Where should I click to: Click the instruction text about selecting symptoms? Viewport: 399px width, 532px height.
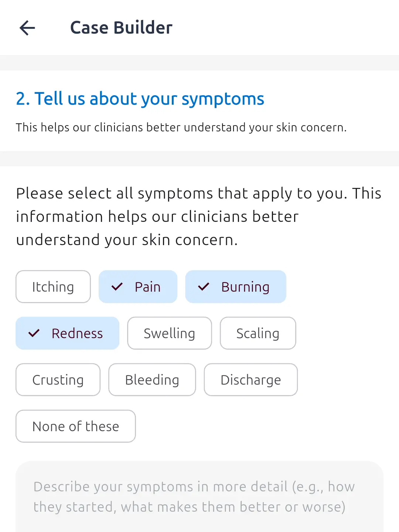coord(199,217)
